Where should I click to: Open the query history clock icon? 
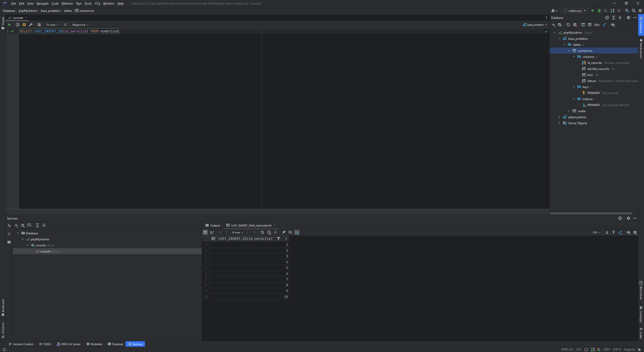coord(18,25)
